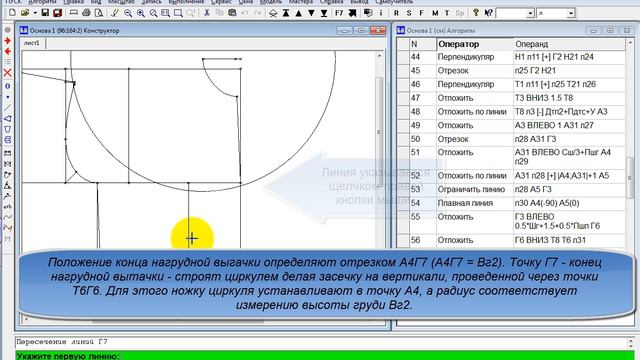
Task: Select the zoom rectangle area icon
Action: point(178,13)
